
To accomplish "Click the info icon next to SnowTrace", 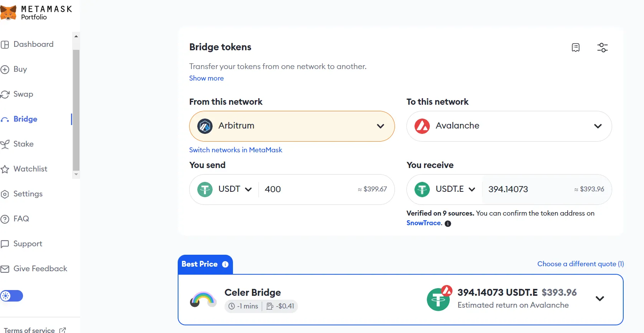I will (447, 224).
